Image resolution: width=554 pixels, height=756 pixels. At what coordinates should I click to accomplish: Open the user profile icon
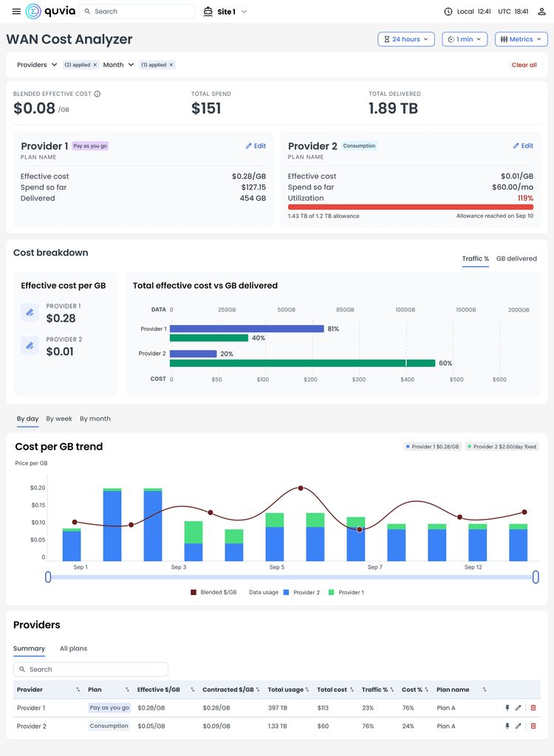coord(541,12)
